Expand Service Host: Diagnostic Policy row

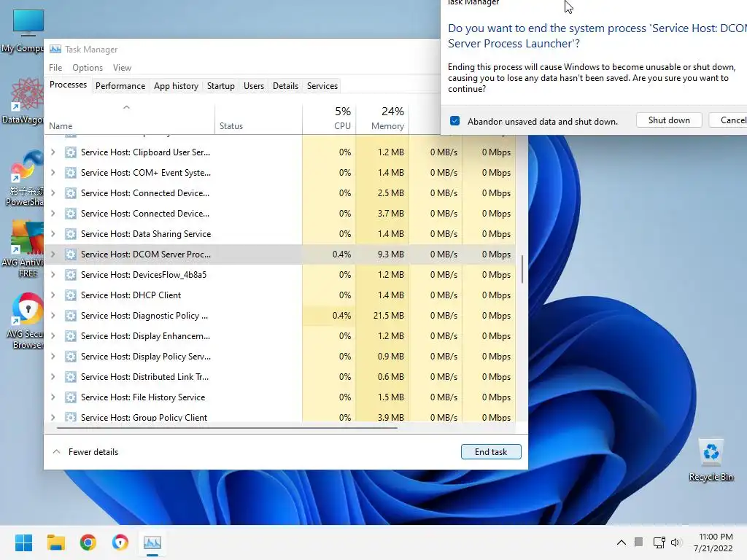tap(53, 316)
